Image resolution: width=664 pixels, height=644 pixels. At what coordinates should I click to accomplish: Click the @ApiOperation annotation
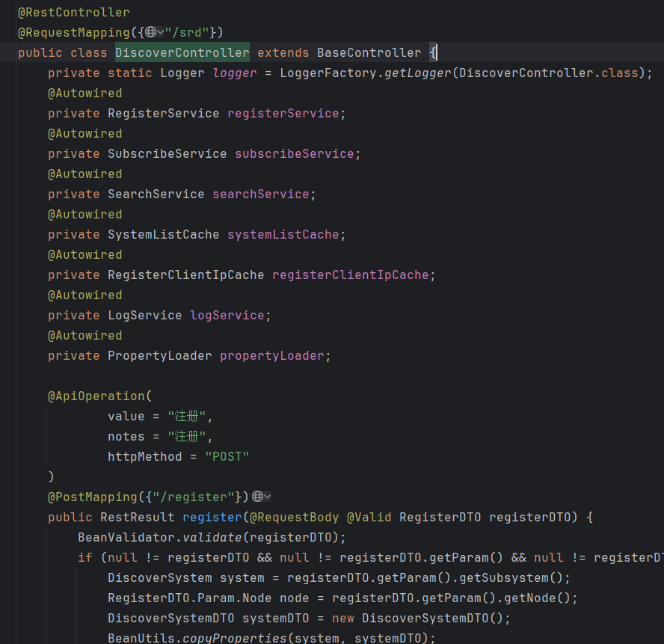coord(96,396)
